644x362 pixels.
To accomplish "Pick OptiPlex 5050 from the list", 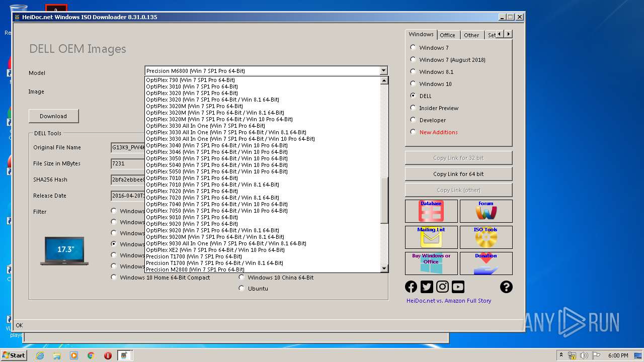I will [262, 171].
